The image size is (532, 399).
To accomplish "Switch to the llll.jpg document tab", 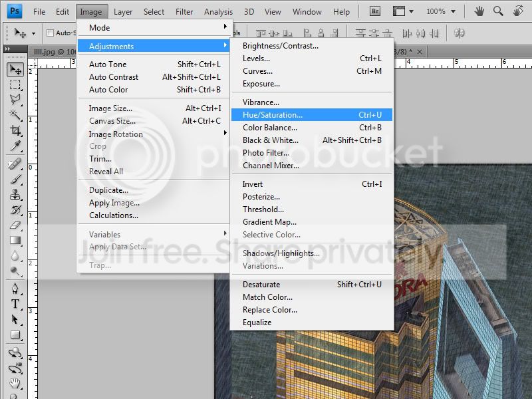I will pos(55,52).
